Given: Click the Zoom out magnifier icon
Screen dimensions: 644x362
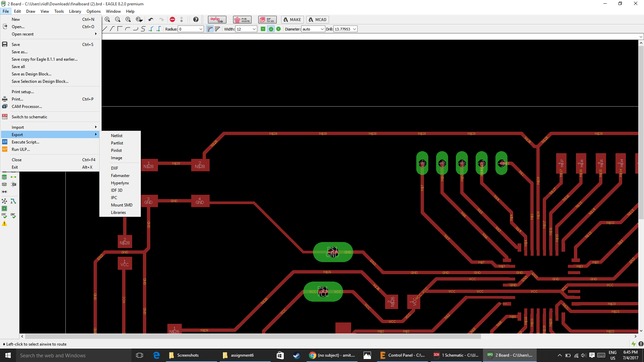Looking at the screenshot, I should (x=118, y=19).
